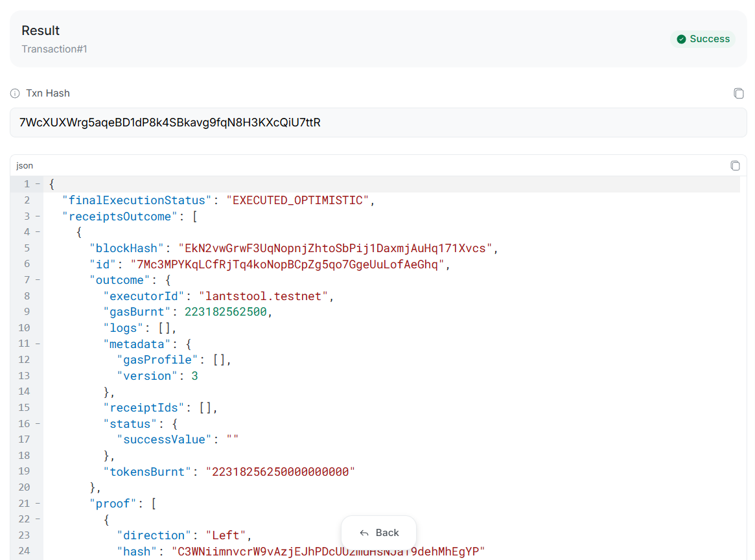Collapse the proof array at line 21
Viewport: 755px width, 560px height.
38,504
